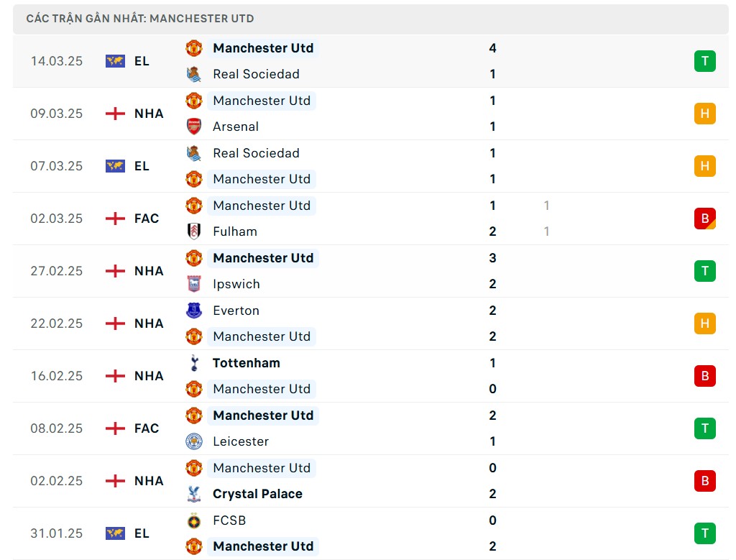736x560 pixels.
Task: Click the Arsenal club crest icon
Action: [194, 127]
